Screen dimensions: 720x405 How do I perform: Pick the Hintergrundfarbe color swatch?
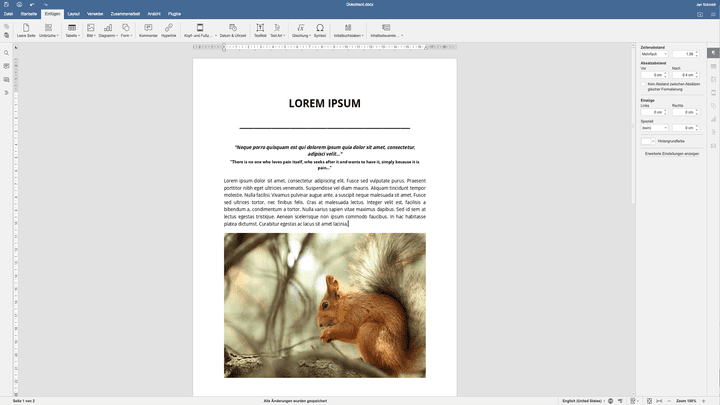click(647, 141)
